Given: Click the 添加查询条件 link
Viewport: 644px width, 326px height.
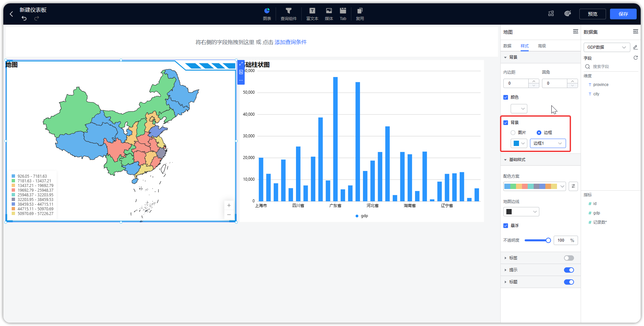Looking at the screenshot, I should tap(291, 42).
